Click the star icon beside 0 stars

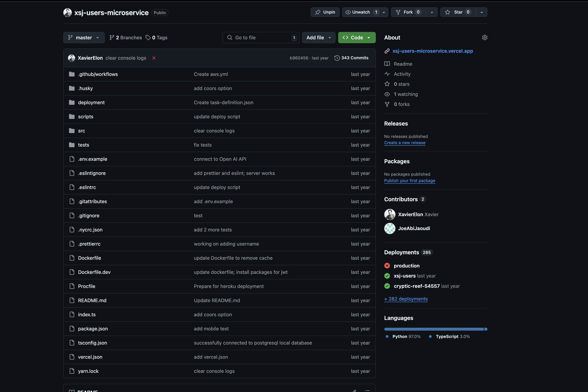387,84
